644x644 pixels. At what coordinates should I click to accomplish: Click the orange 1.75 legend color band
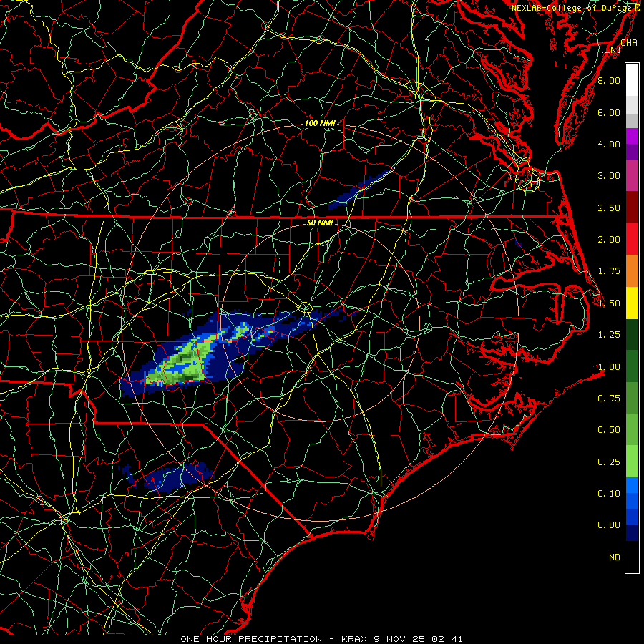(x=632, y=271)
